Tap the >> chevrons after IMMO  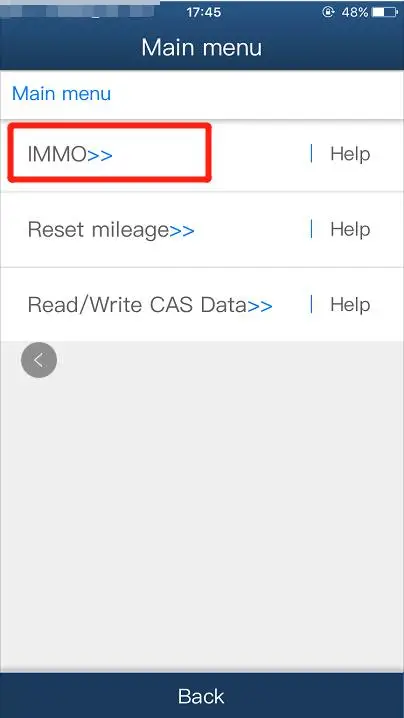point(100,155)
